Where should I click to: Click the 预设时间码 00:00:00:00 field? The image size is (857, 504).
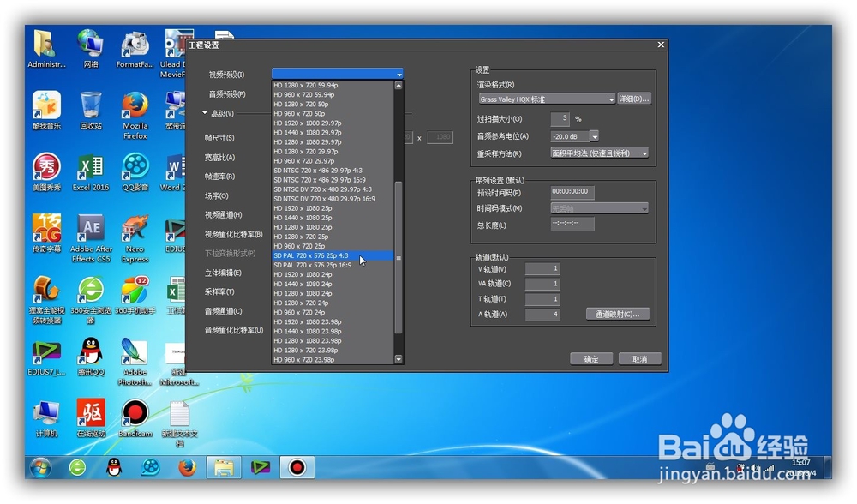pyautogui.click(x=572, y=191)
